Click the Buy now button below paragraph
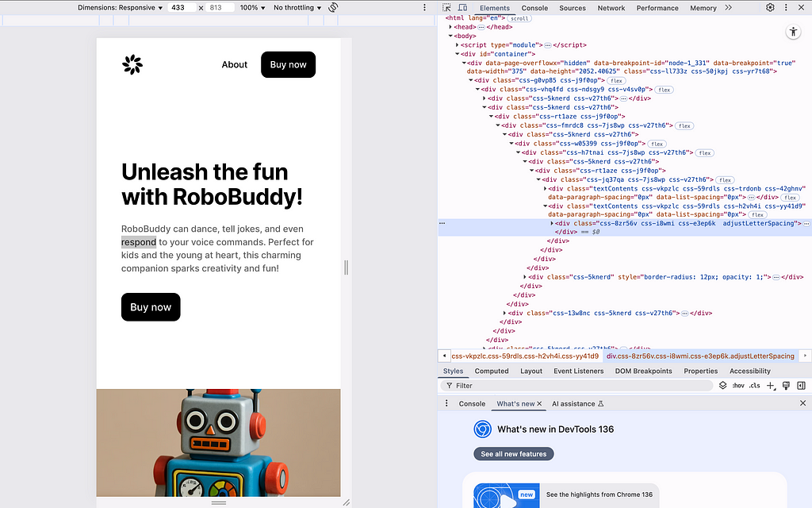The height and width of the screenshot is (508, 812). [x=151, y=307]
